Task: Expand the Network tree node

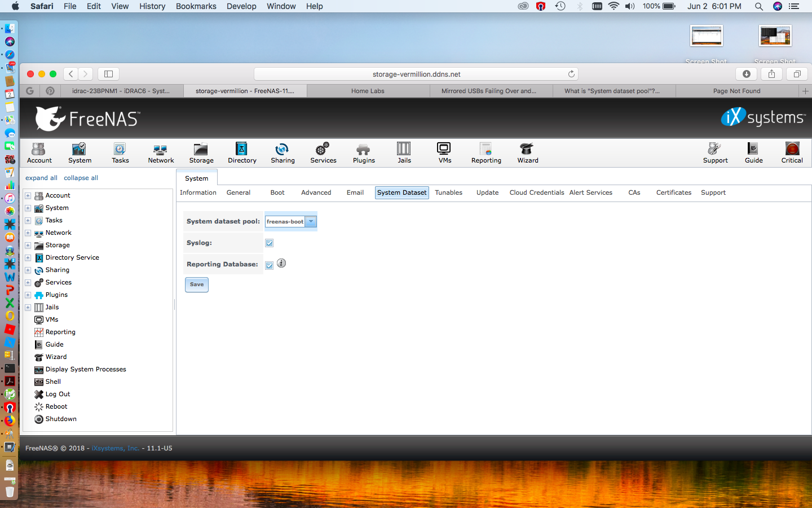Action: point(28,233)
